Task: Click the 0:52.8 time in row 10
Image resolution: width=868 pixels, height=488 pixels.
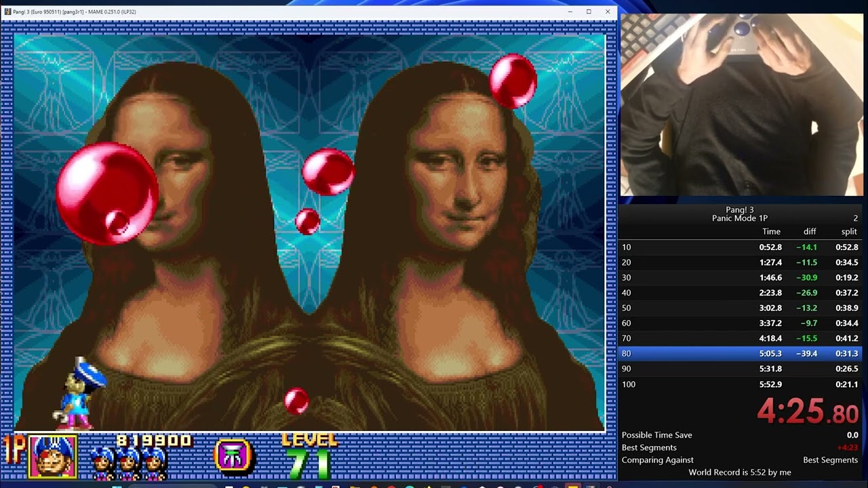Action: [x=770, y=247]
